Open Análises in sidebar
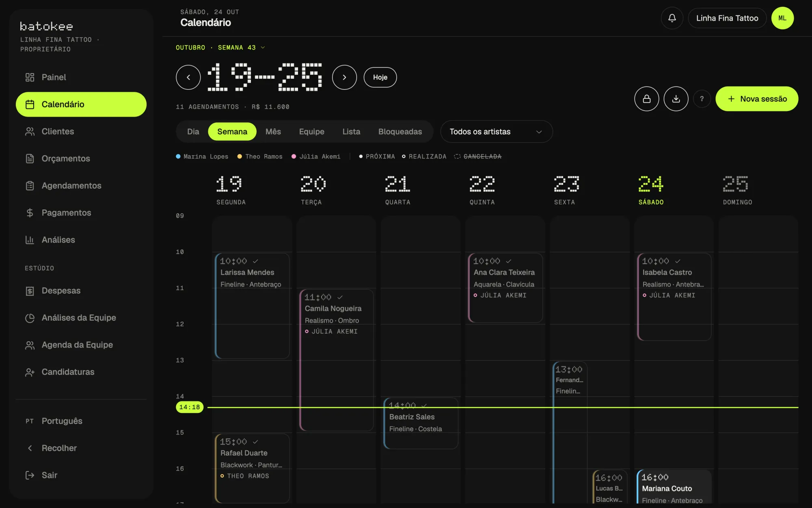 click(81, 240)
